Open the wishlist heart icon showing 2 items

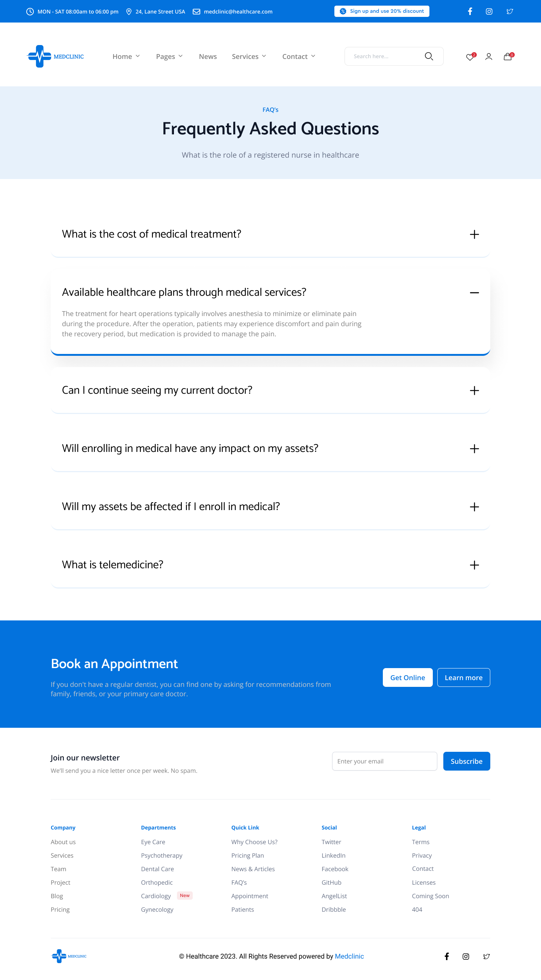pyautogui.click(x=469, y=57)
